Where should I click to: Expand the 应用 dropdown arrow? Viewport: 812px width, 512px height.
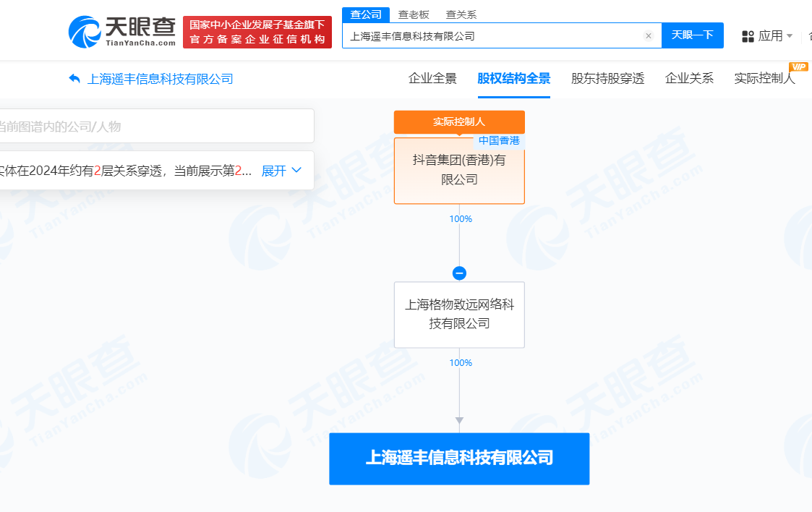pos(790,35)
